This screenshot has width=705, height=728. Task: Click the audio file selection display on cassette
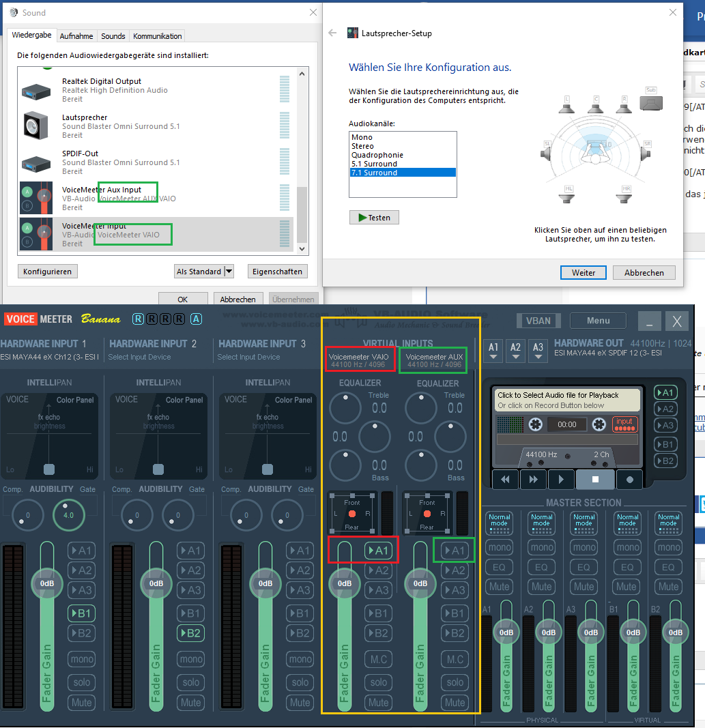[x=566, y=401]
